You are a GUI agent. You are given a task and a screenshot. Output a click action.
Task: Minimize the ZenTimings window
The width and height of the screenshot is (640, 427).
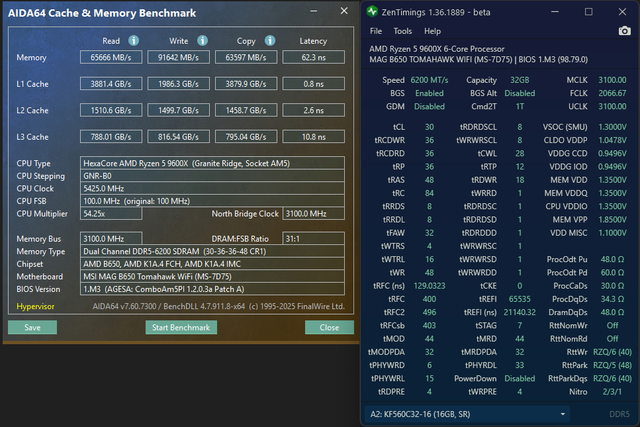pos(555,12)
